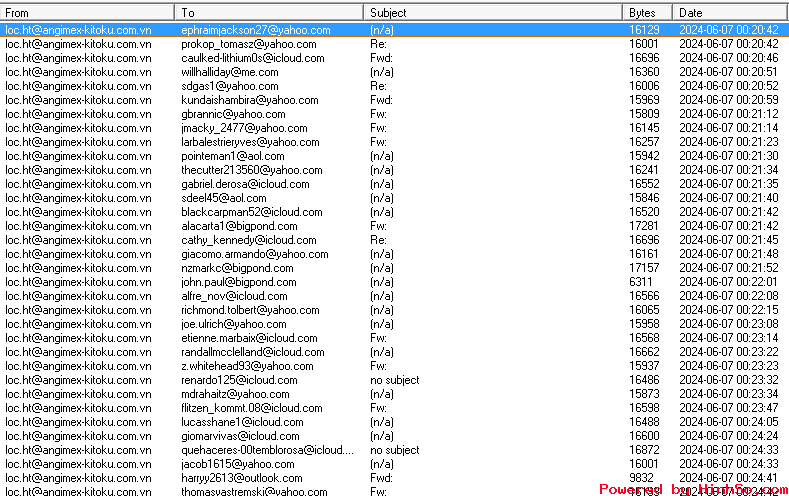Click date 2024-06-07 00:22:01
Viewport: 789px width, 496px height.
(729, 283)
